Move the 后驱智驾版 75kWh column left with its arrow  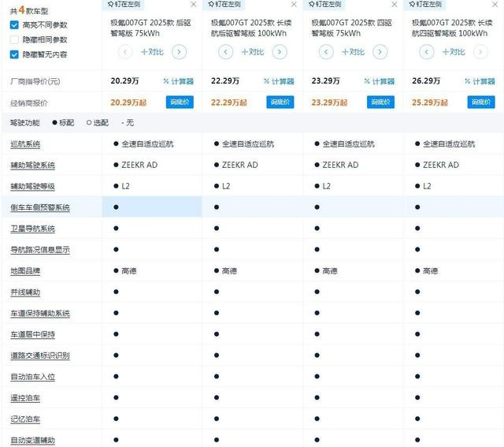[125, 52]
